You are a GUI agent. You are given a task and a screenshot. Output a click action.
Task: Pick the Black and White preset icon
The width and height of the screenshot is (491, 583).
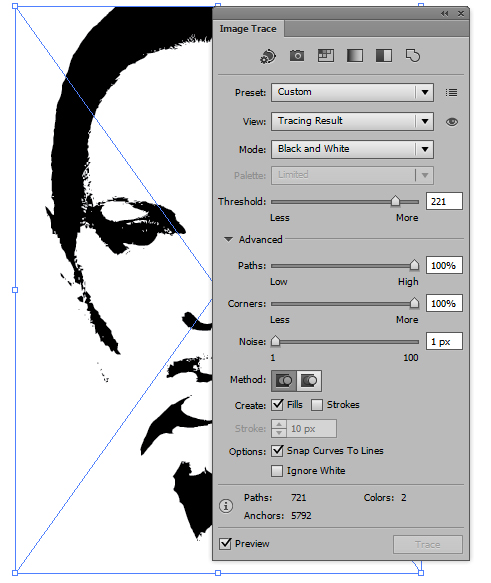click(384, 56)
